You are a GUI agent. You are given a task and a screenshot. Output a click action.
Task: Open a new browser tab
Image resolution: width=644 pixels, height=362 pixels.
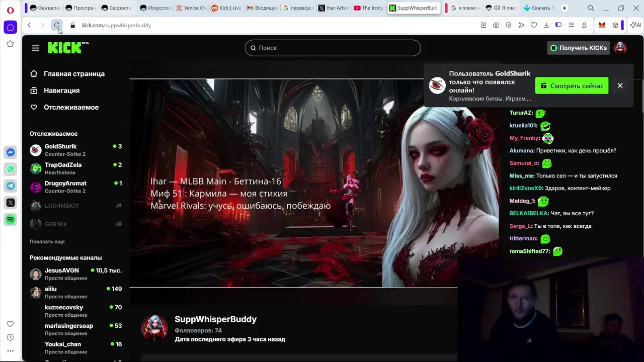[x=565, y=8]
